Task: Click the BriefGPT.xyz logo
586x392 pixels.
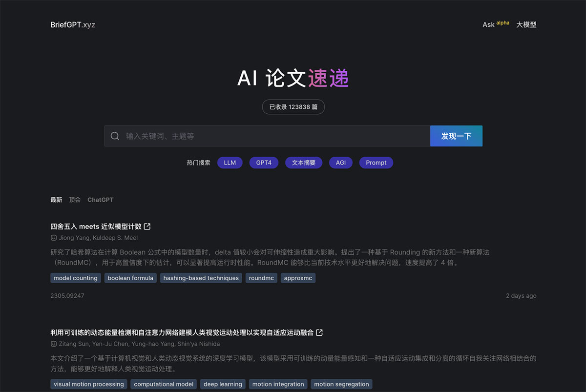Action: click(72, 24)
